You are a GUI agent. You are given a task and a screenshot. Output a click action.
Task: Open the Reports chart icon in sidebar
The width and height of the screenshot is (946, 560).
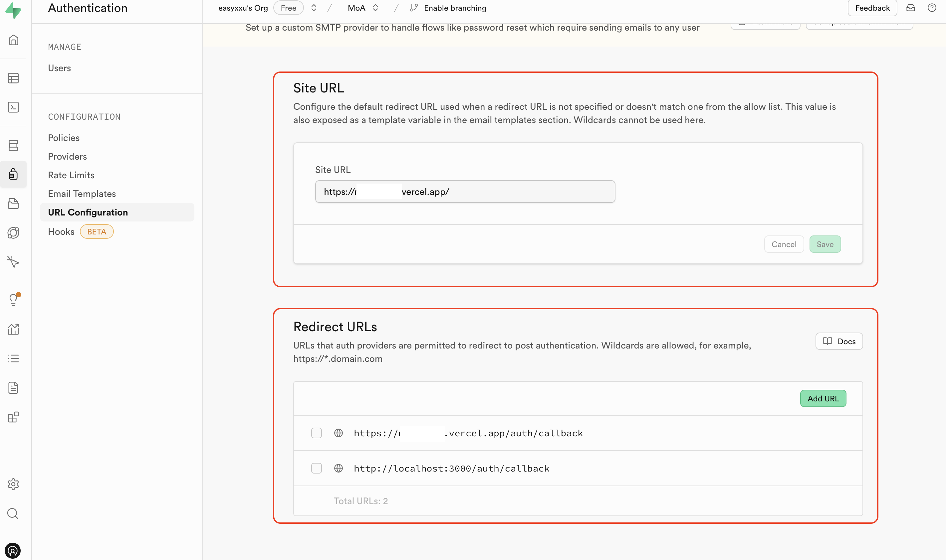pos(13,329)
